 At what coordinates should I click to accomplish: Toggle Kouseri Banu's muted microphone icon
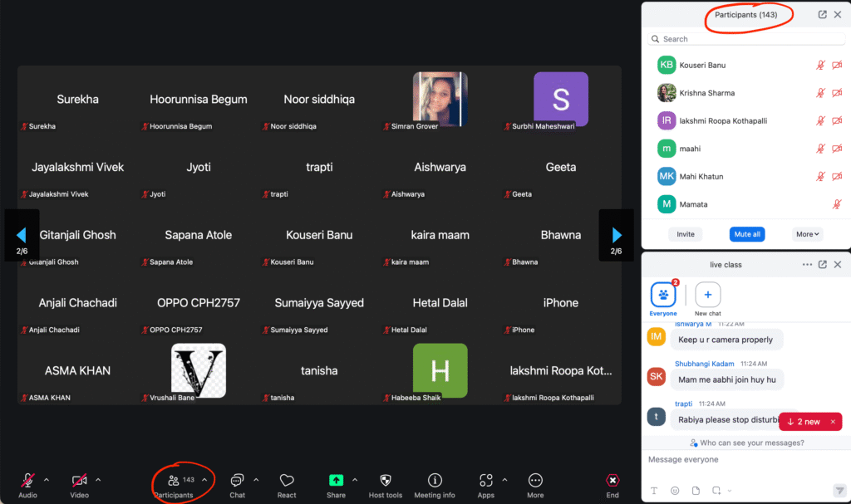coord(820,65)
